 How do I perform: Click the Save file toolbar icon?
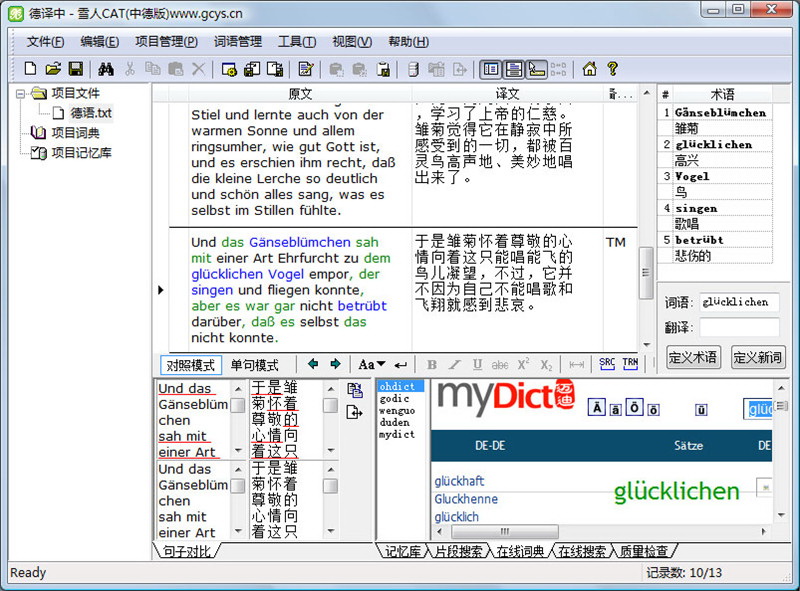pyautogui.click(x=75, y=69)
